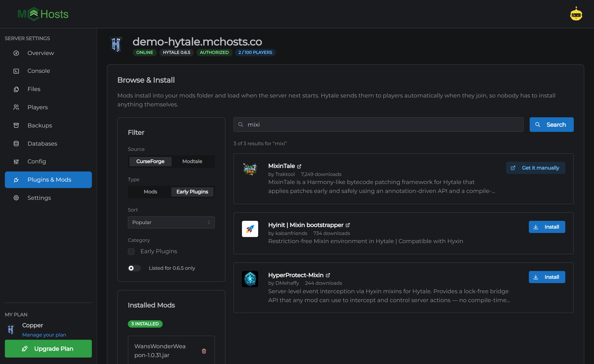Open HyperProtect-Mixin external link icon

[328, 275]
